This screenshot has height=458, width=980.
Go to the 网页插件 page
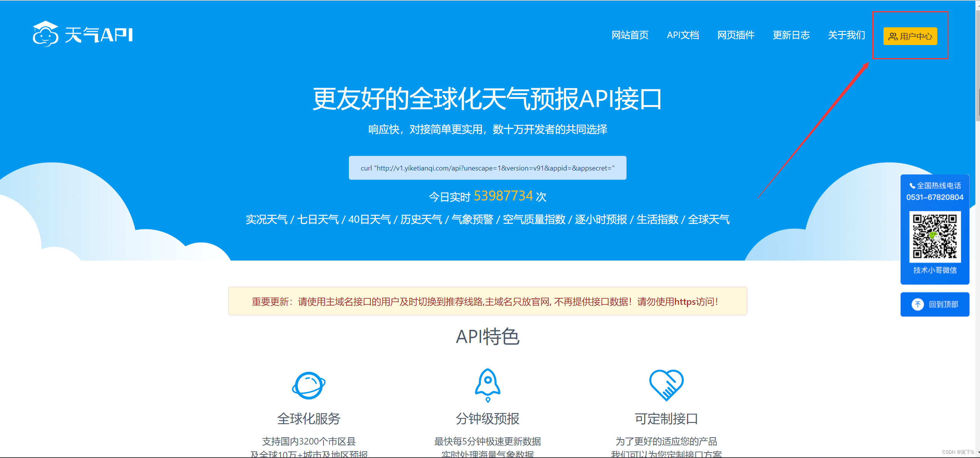coord(736,35)
